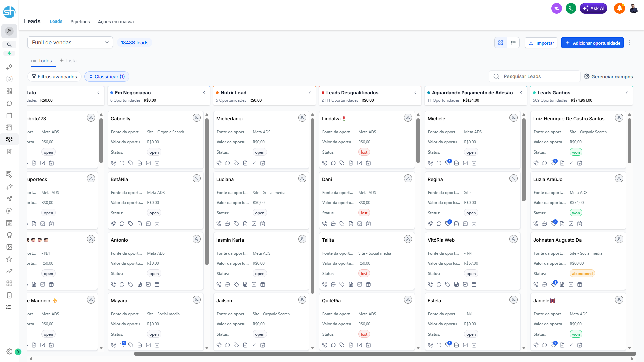Click the Em Negociação column vertical scrollbar
Viewport: 644px width, 362px height.
[x=207, y=191]
